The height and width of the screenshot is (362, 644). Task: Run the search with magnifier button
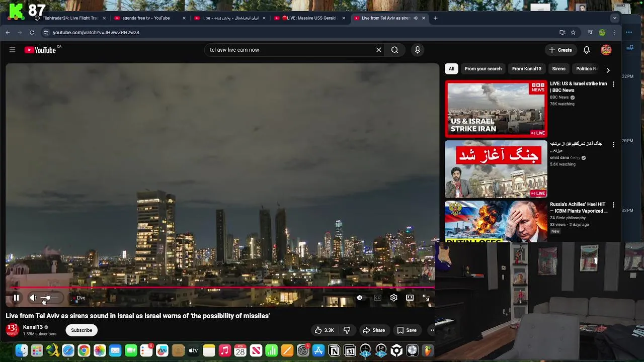395,50
